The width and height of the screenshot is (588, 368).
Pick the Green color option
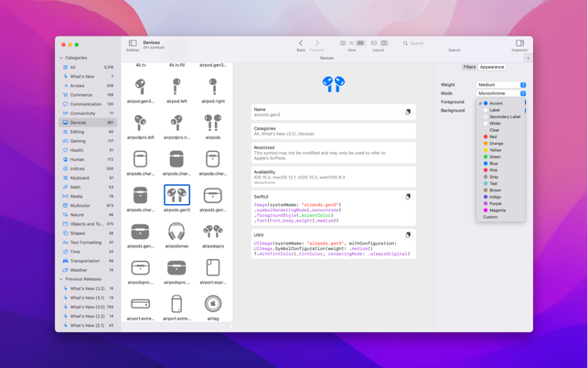500,157
